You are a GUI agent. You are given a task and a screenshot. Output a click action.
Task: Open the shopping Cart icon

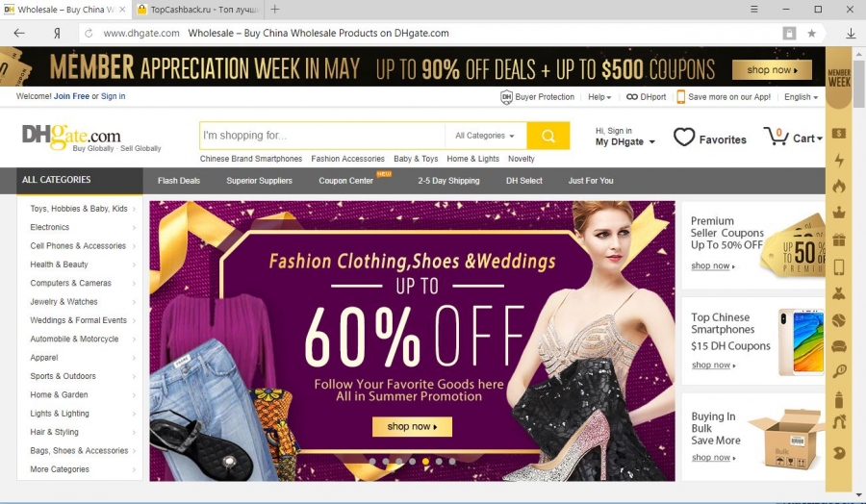tap(776, 136)
